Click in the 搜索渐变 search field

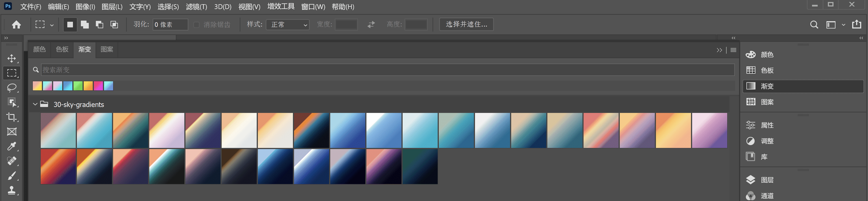(x=388, y=70)
